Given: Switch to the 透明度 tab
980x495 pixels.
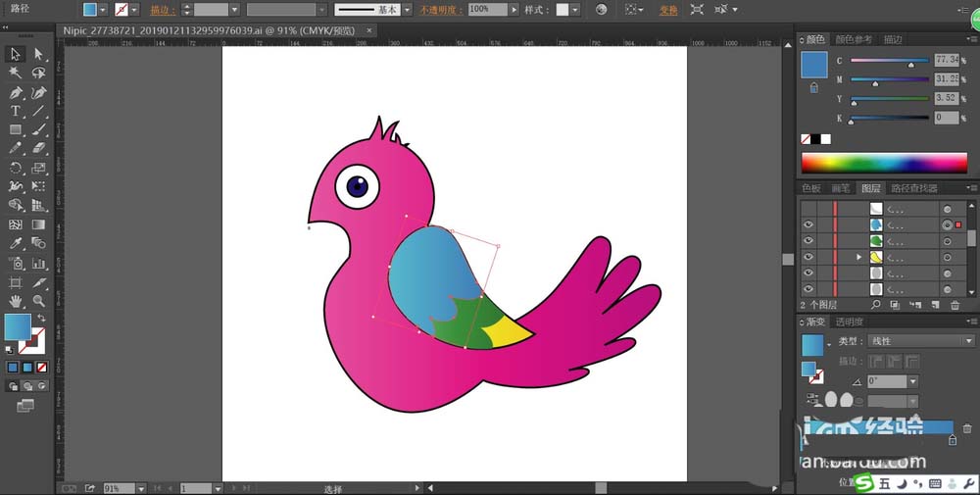Looking at the screenshot, I should pyautogui.click(x=850, y=322).
